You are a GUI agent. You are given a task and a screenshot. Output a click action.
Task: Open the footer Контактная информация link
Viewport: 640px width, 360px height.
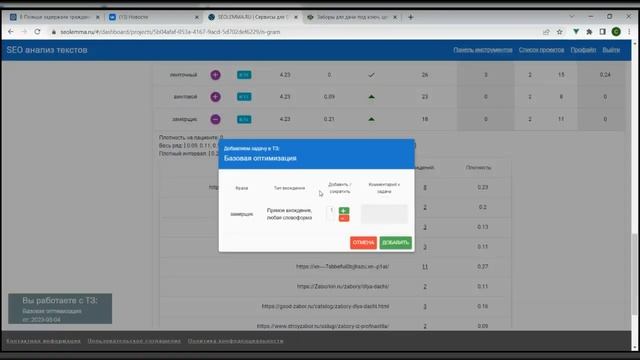pyautogui.click(x=43, y=341)
